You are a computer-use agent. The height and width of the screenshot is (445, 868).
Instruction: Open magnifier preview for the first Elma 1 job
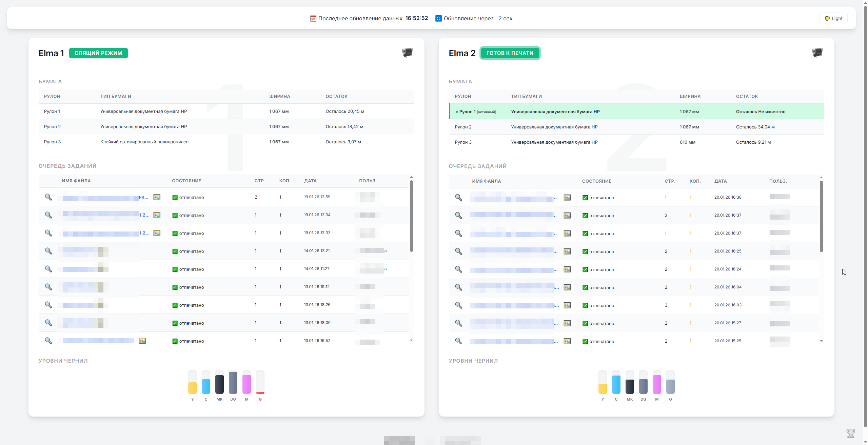pos(48,197)
